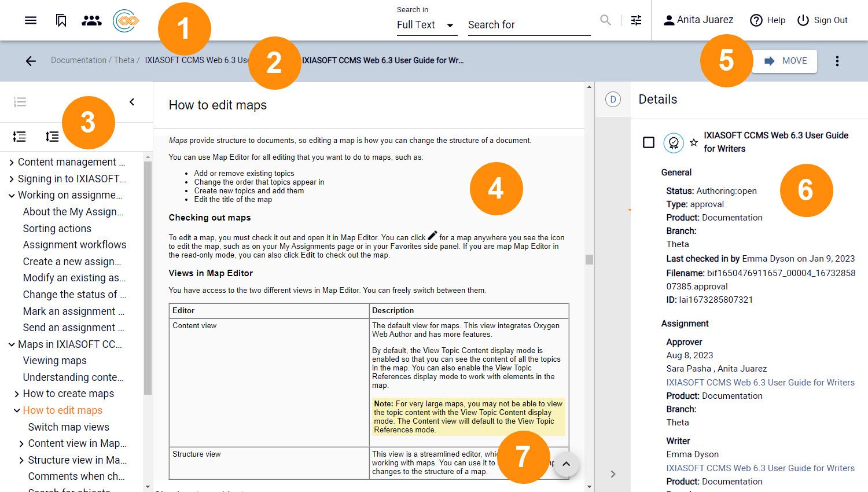This screenshot has height=492, width=868.
Task: Click the 'Content view' table cell
Action: [x=269, y=383]
